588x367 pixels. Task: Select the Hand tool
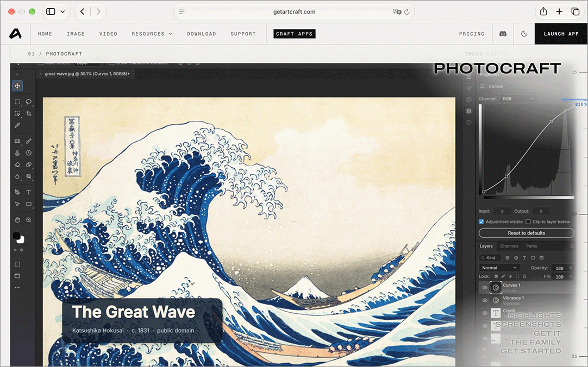coord(17,220)
